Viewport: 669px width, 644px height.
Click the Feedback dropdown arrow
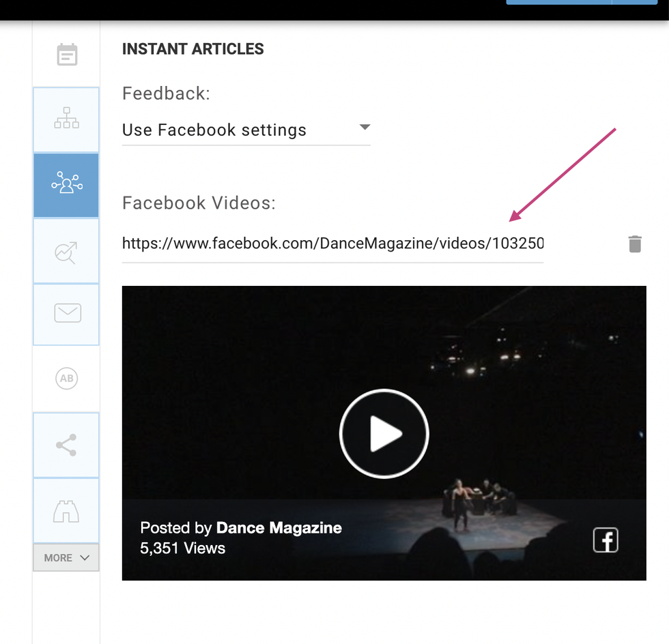[x=365, y=128]
